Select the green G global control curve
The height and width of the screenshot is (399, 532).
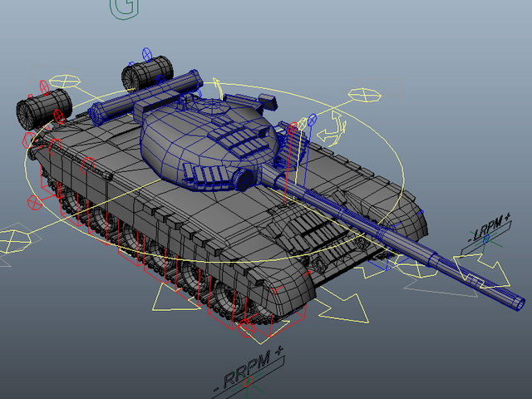124,8
